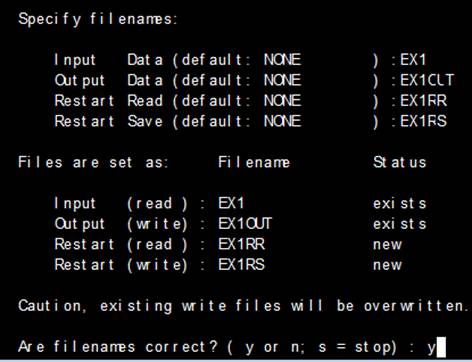Select the EX1 filename in Input read row
472x362 pixels.
[x=231, y=203]
